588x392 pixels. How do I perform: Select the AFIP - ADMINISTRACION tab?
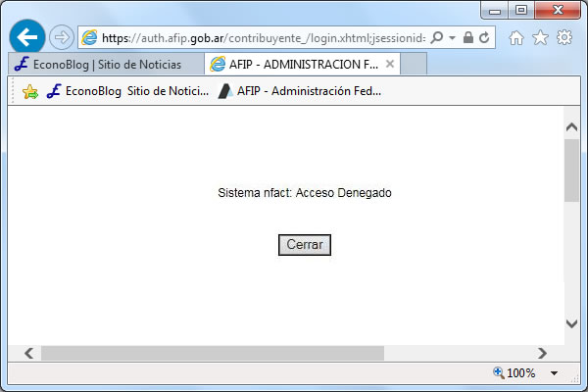coord(294,65)
